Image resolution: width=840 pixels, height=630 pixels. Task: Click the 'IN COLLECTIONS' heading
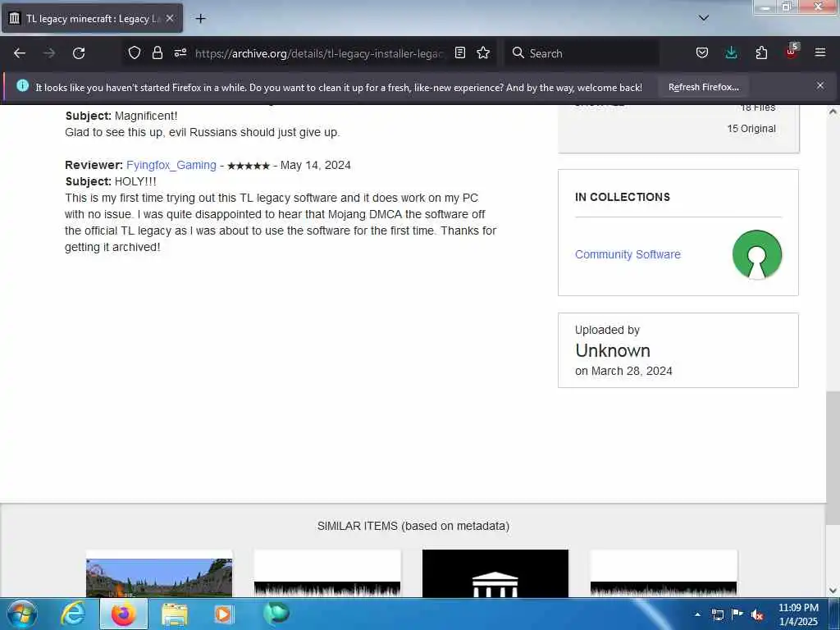(x=623, y=197)
